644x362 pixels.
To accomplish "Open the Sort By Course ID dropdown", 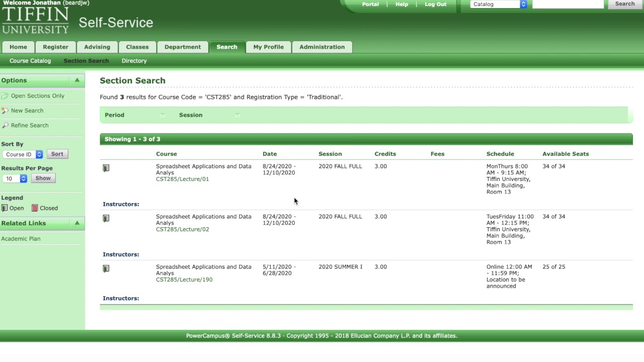I will tap(23, 154).
